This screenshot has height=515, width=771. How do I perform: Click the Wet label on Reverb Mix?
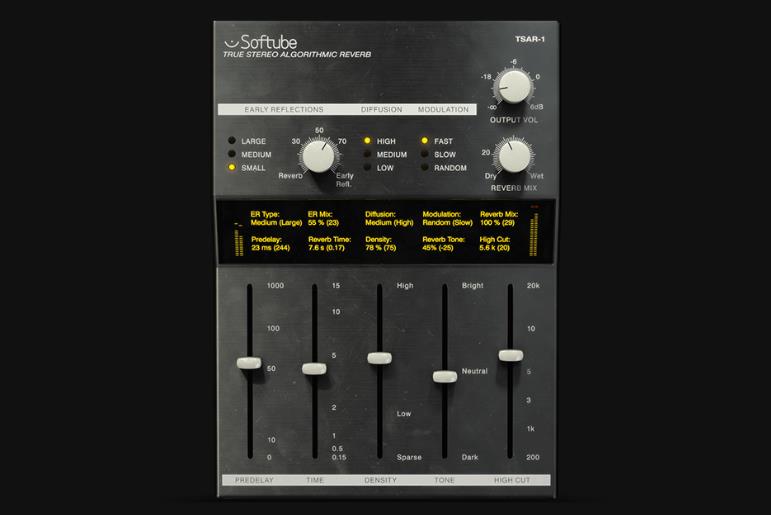click(x=537, y=176)
